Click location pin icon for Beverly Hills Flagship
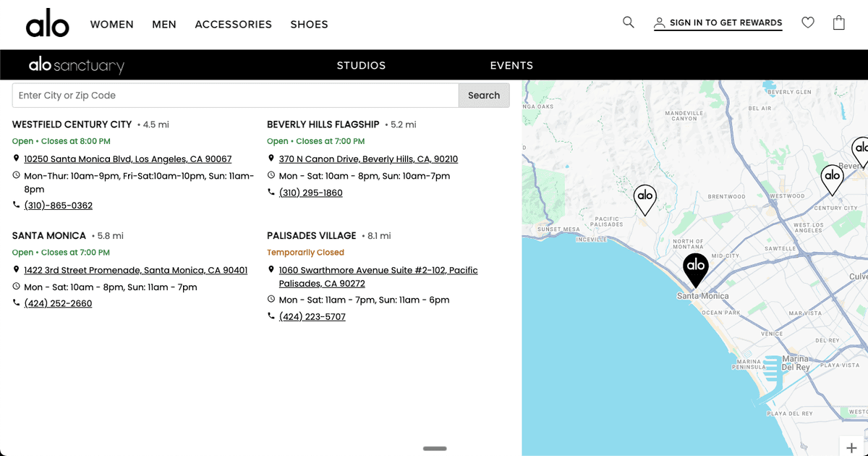 (271, 159)
